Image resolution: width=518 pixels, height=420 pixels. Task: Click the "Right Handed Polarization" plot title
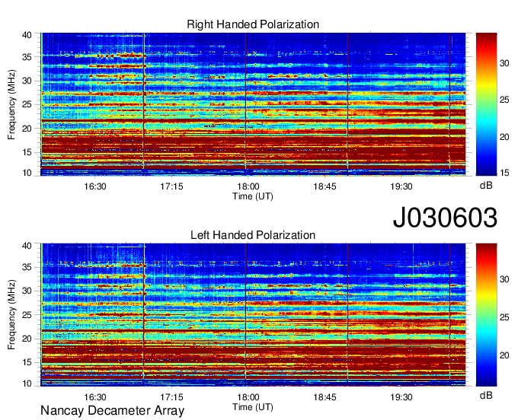coord(253,24)
